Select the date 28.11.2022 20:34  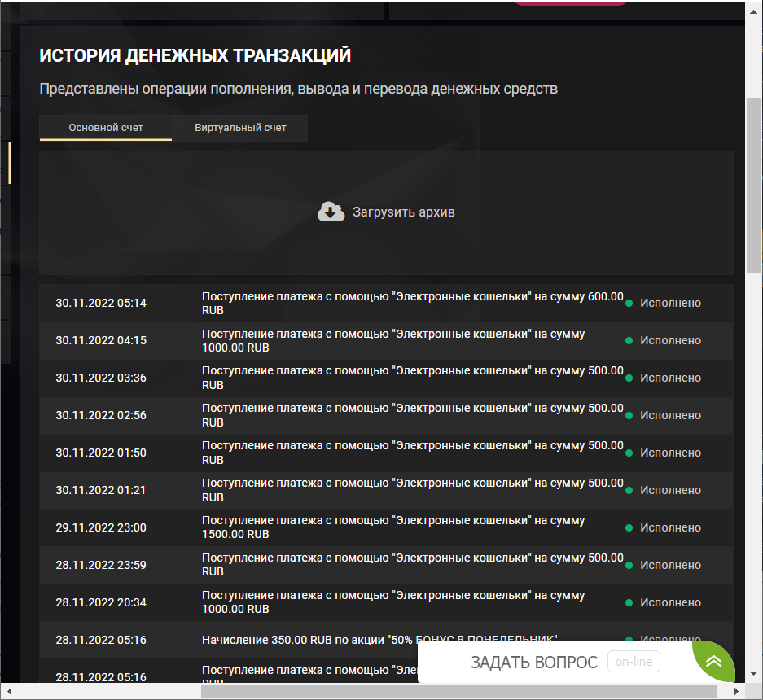pyautogui.click(x=101, y=602)
